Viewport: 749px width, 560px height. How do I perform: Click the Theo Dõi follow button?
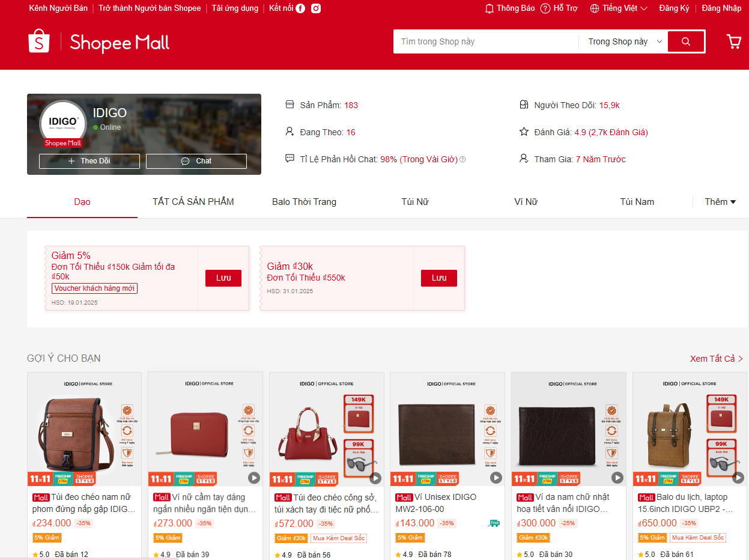[89, 161]
